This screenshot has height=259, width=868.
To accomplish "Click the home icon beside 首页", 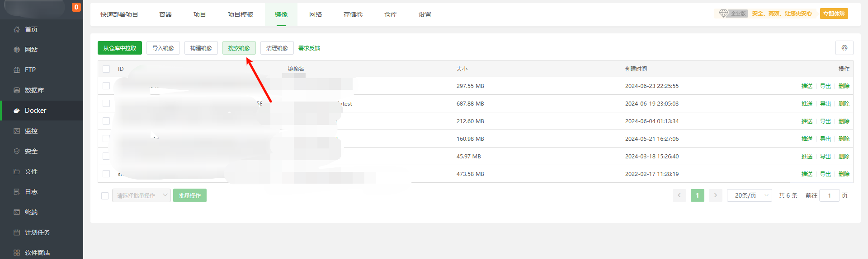I will click(17, 29).
